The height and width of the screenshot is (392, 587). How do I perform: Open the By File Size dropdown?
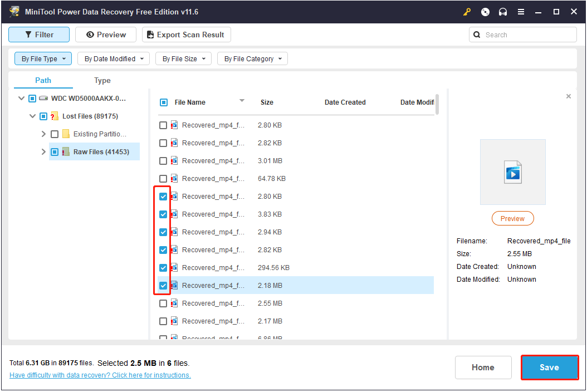(183, 59)
